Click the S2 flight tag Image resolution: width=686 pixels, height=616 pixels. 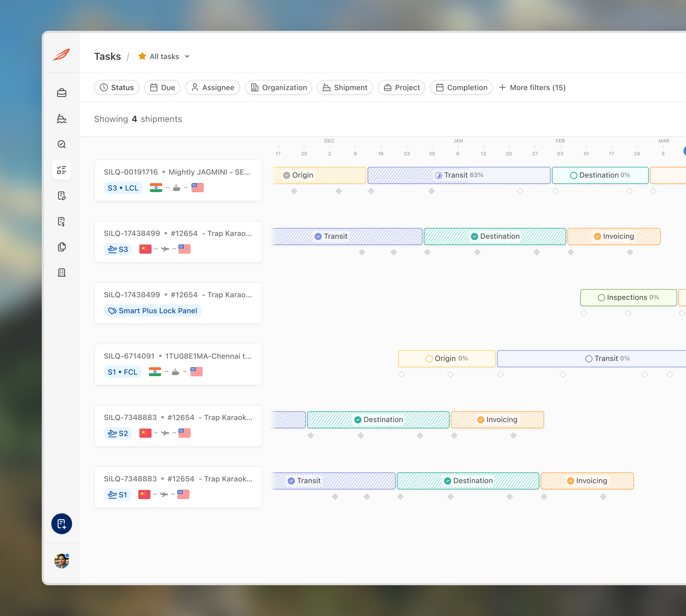[x=118, y=433]
